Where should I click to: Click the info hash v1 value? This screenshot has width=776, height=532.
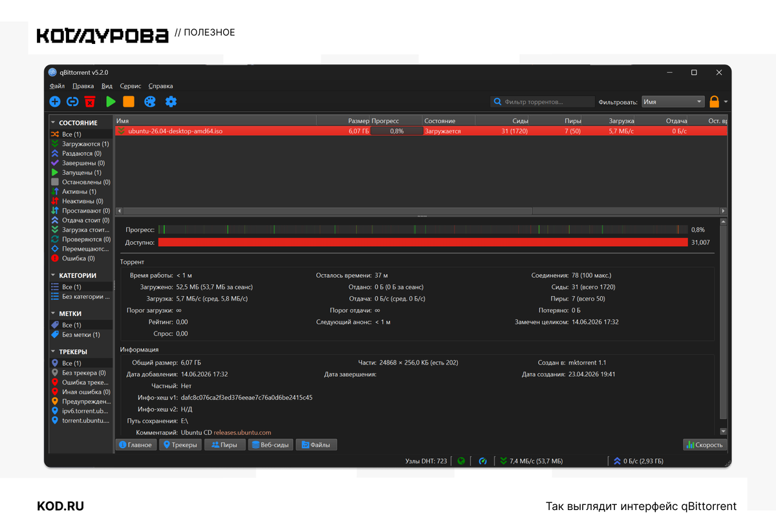click(246, 398)
